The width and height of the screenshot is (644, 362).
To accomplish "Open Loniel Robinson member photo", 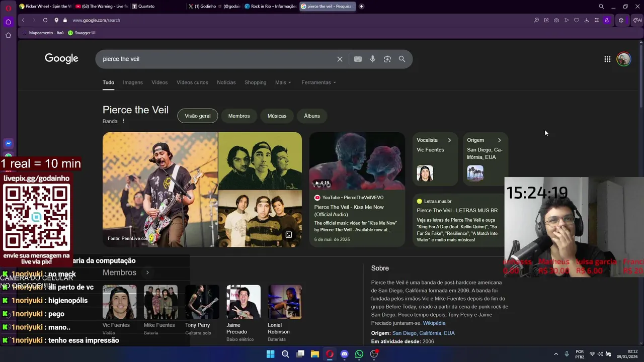I will 285,302.
